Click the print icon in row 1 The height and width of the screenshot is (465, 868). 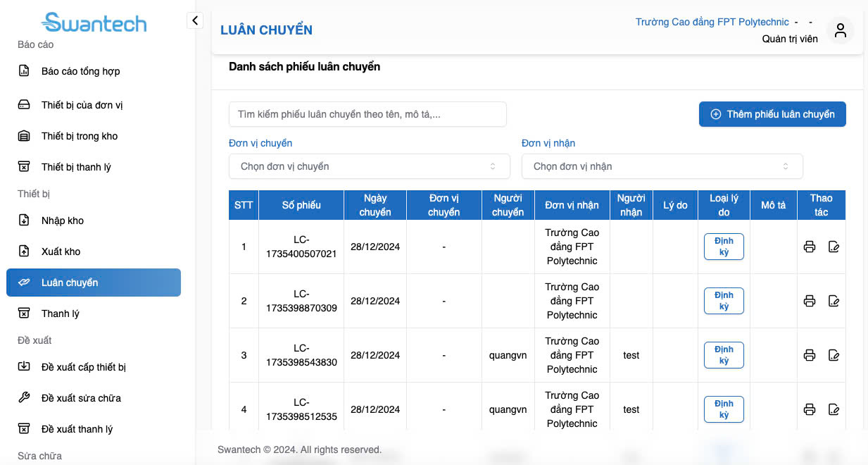[x=810, y=247]
